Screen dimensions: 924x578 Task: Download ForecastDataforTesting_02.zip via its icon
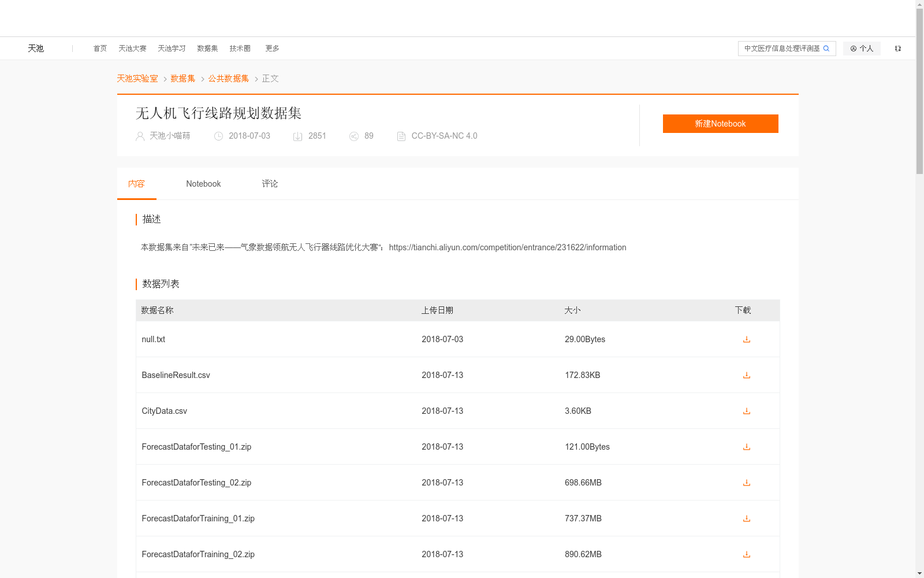[x=746, y=483]
